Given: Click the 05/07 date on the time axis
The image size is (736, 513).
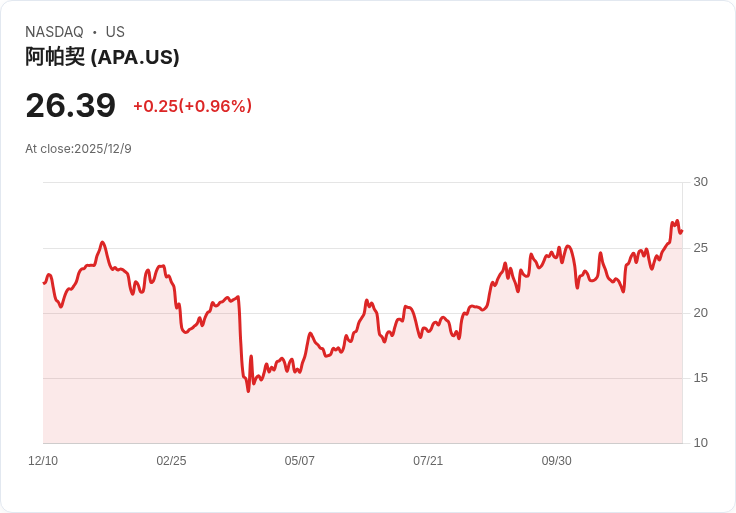Looking at the screenshot, I should (299, 460).
